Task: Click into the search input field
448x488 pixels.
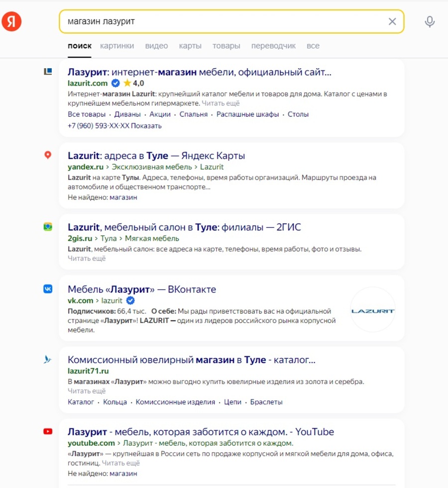Action: tap(219, 21)
